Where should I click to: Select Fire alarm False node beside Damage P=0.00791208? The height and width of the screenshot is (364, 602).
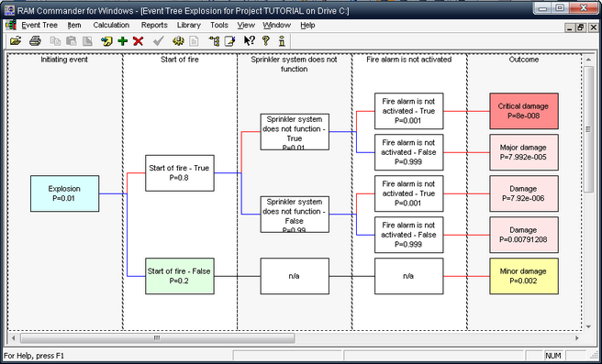(409, 235)
